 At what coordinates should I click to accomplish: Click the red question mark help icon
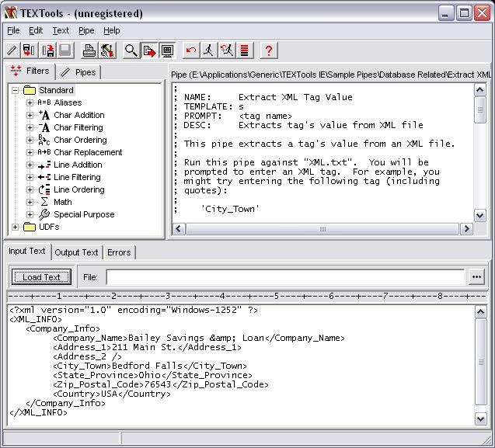pyautogui.click(x=269, y=50)
